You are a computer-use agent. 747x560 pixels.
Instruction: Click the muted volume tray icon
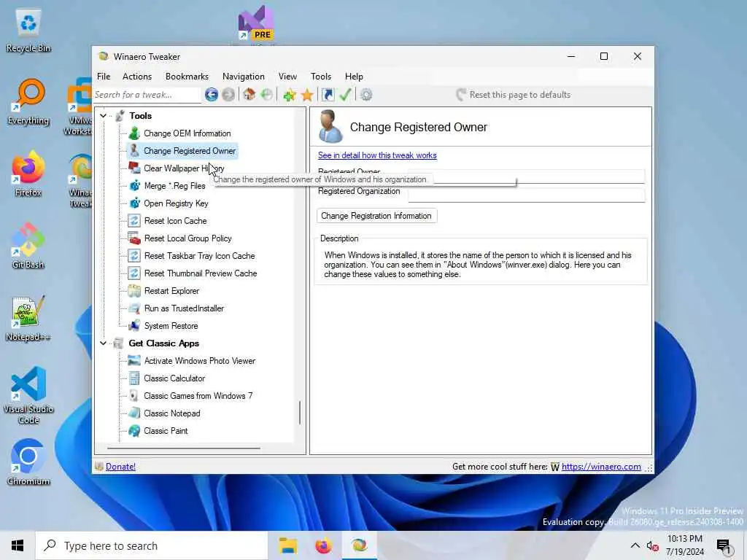[653, 545]
